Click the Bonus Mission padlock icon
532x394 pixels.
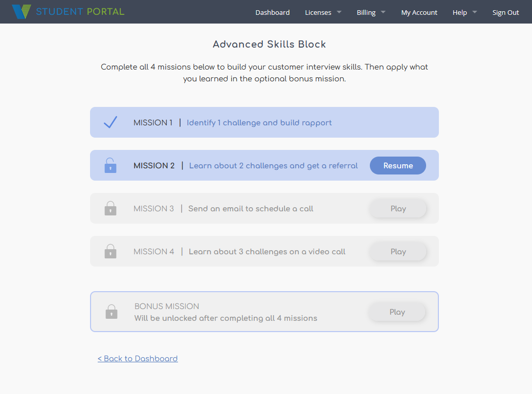(112, 312)
